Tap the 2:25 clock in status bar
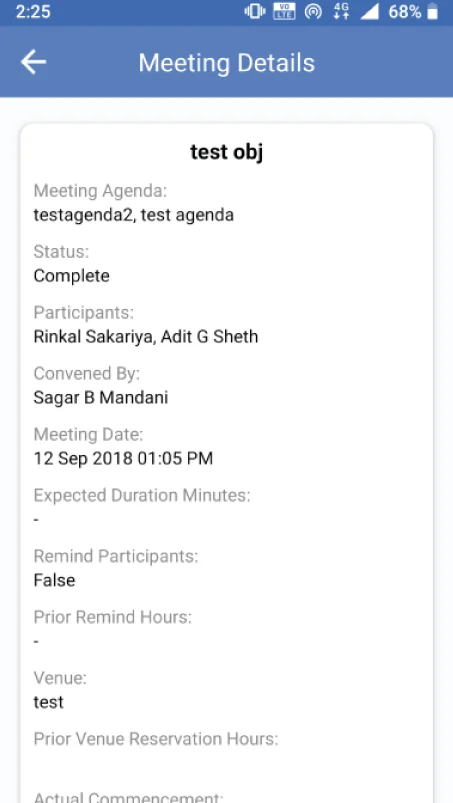 click(x=33, y=11)
